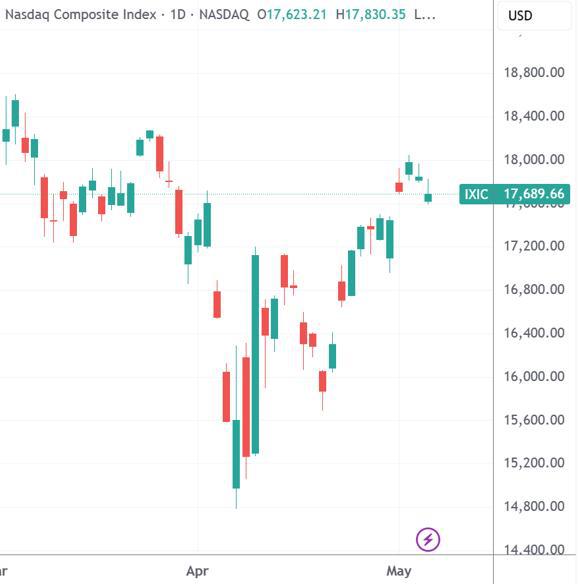Click the 17,200.00 price axis label
The width and height of the screenshot is (579, 584).
(534, 246)
